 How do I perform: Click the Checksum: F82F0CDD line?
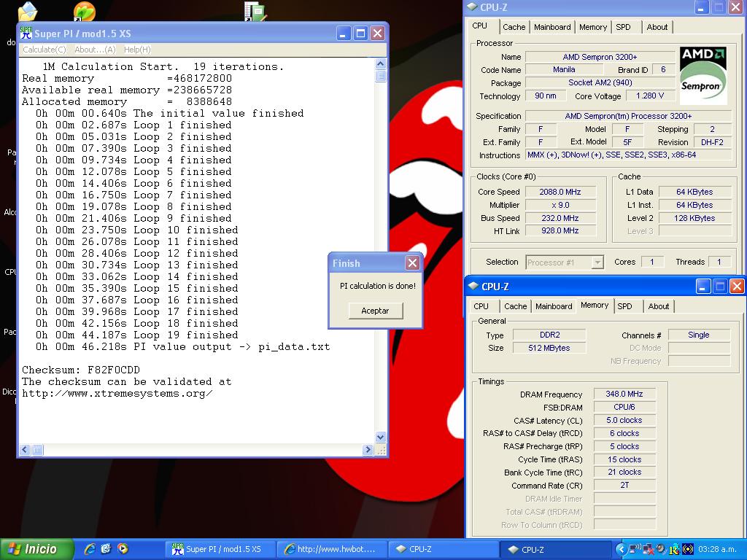point(81,370)
